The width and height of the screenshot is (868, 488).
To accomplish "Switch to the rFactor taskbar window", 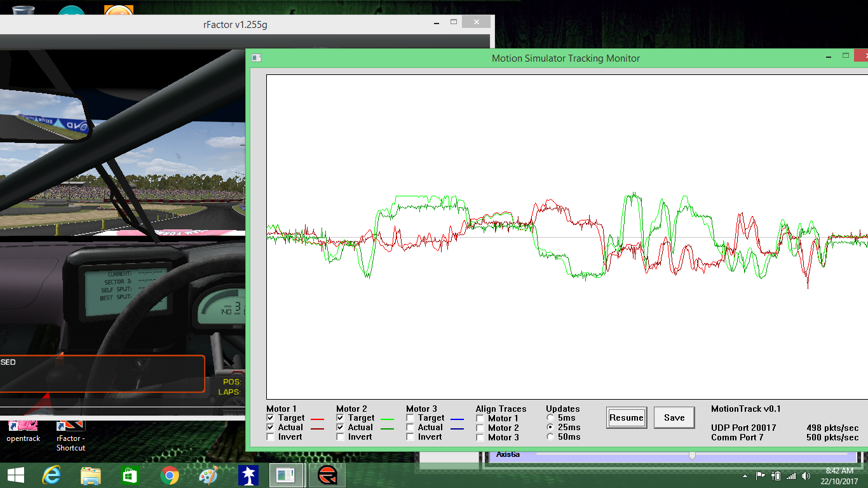I will click(327, 475).
